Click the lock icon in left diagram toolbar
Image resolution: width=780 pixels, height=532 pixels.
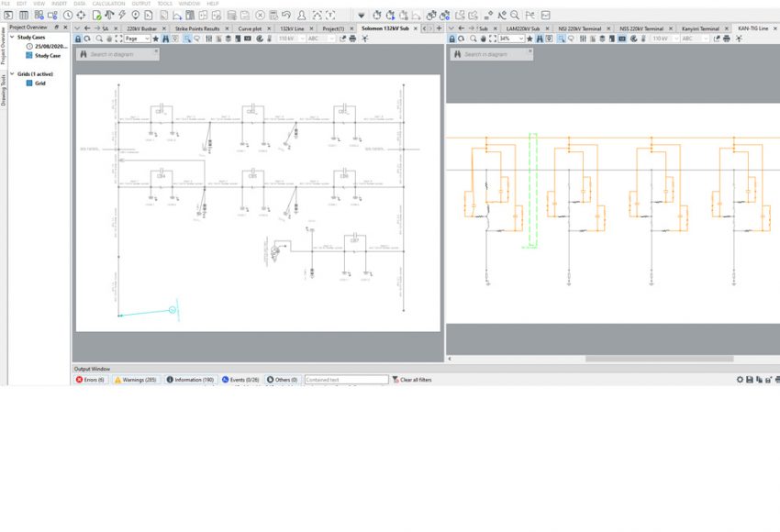click(78, 39)
